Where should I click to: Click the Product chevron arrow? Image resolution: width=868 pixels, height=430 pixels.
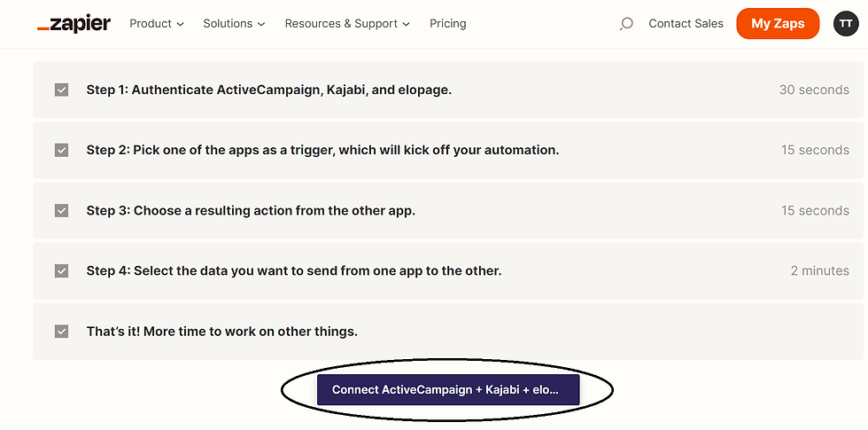[x=181, y=25]
